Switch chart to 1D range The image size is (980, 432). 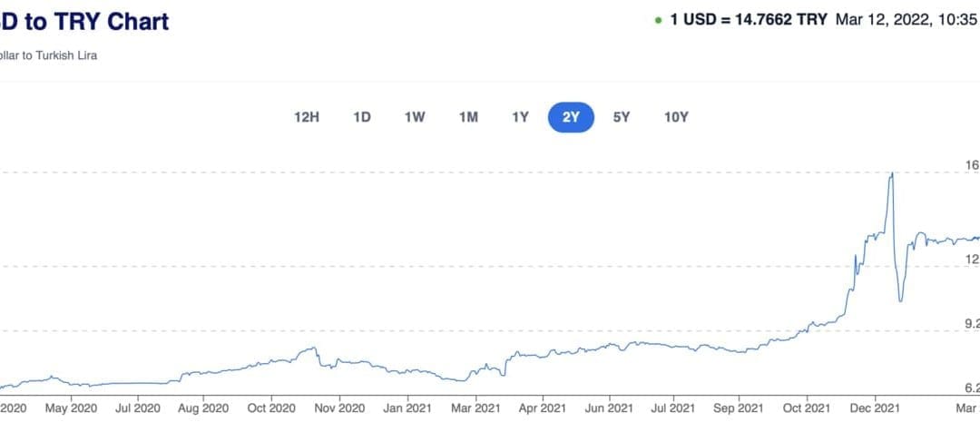362,117
